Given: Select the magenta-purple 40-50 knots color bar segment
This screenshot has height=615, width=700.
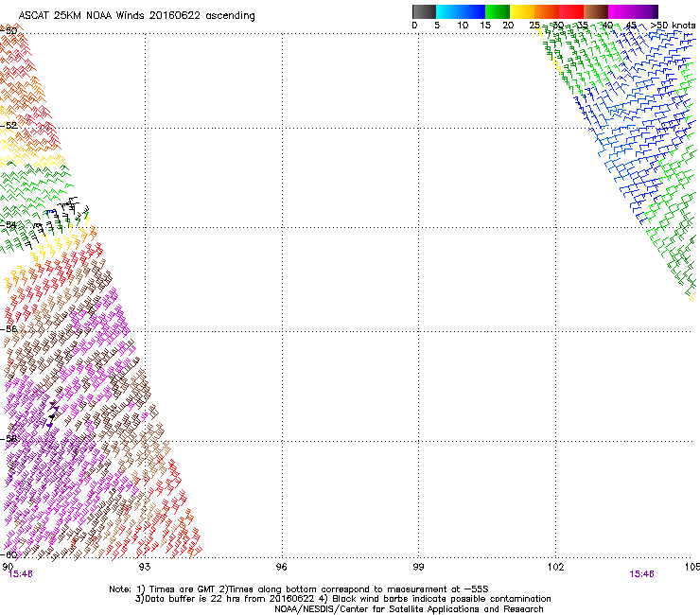Looking at the screenshot, I should coord(633,11).
